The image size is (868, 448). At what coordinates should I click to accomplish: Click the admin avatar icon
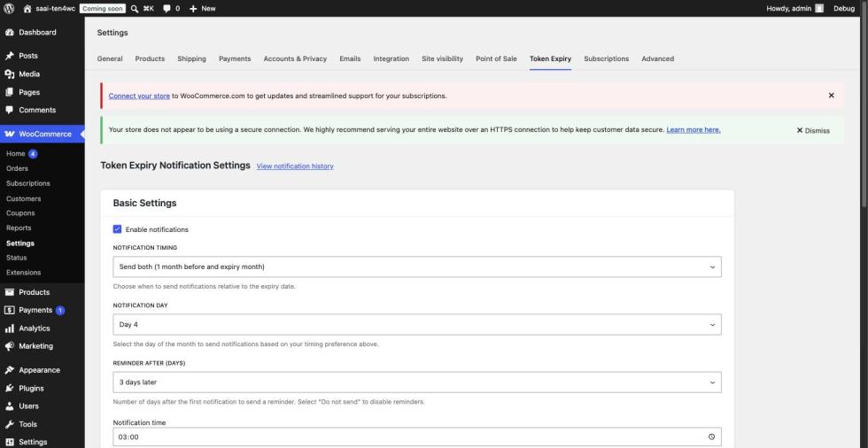pos(819,8)
